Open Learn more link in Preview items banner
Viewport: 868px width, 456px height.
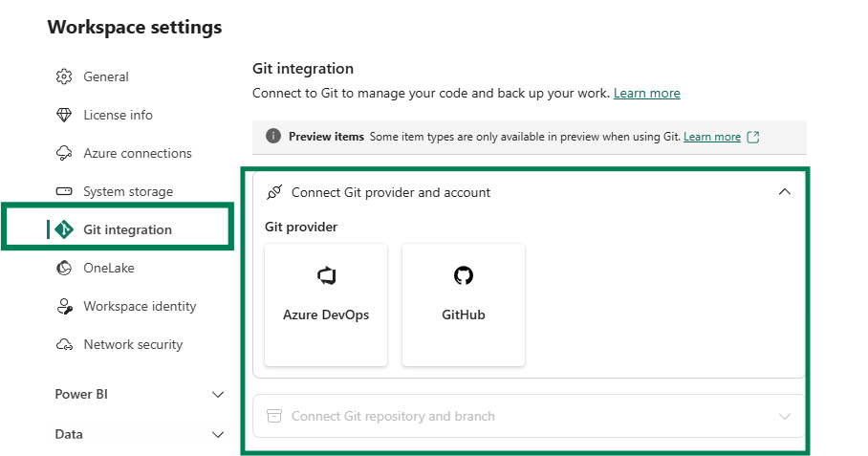pyautogui.click(x=712, y=137)
